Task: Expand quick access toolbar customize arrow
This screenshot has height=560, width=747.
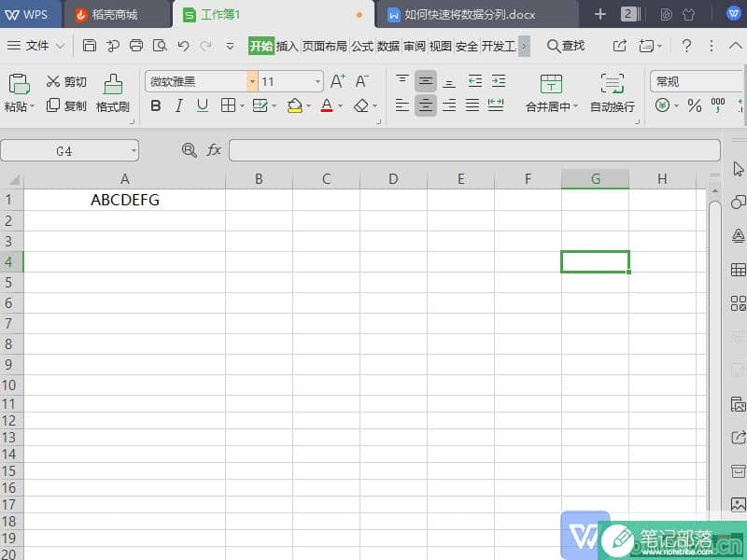Action: point(230,46)
